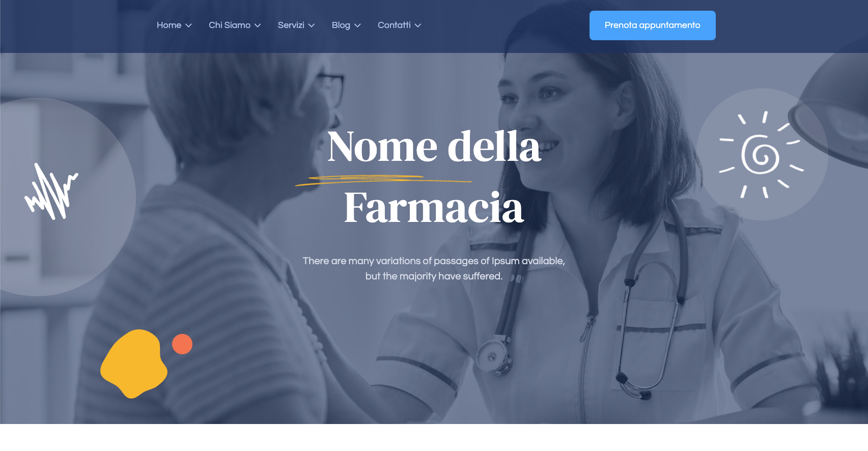
Task: Click the small orange circle
Action: [x=182, y=344]
